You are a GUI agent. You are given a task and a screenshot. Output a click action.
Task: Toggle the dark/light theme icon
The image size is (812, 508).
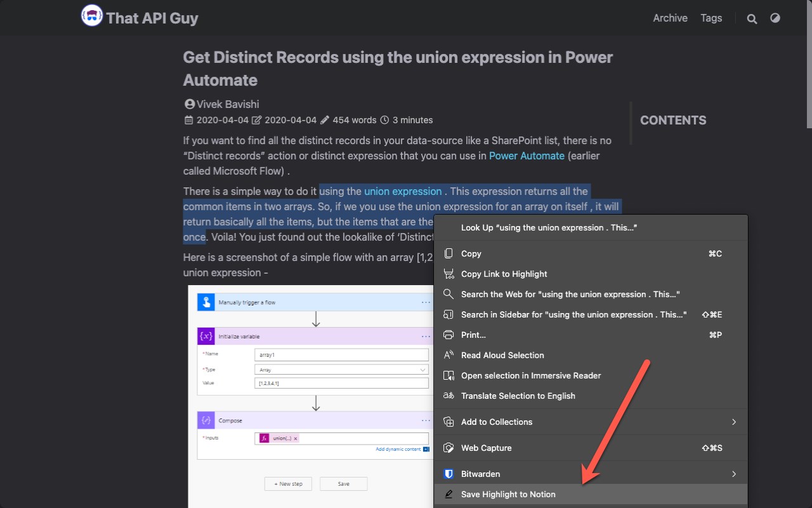coord(775,18)
